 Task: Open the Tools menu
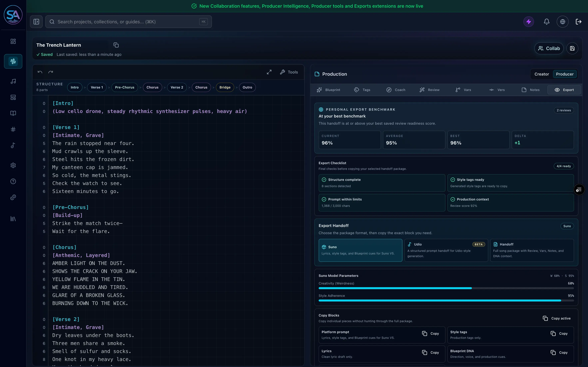click(x=289, y=72)
